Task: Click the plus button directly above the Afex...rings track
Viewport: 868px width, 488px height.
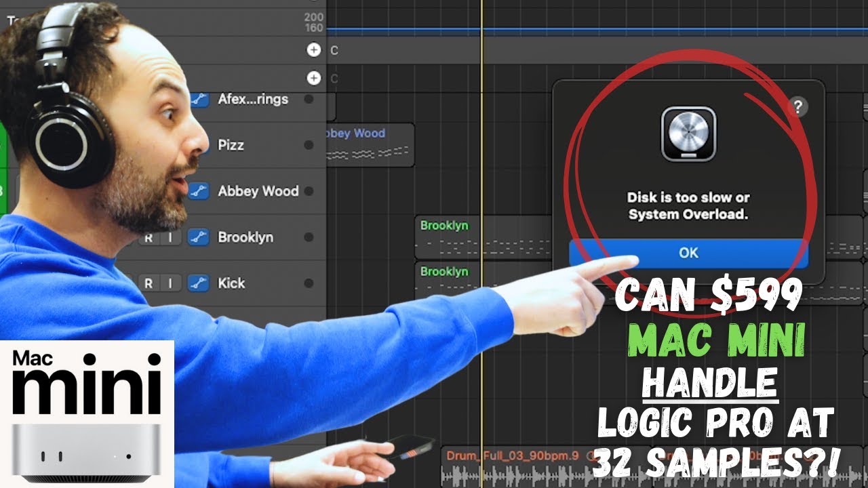Action: click(x=313, y=78)
